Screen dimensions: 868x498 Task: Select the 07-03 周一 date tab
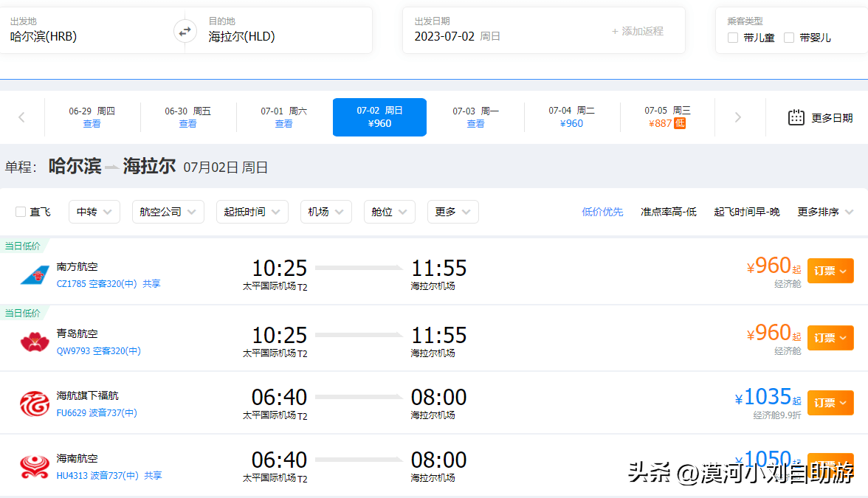click(x=475, y=117)
